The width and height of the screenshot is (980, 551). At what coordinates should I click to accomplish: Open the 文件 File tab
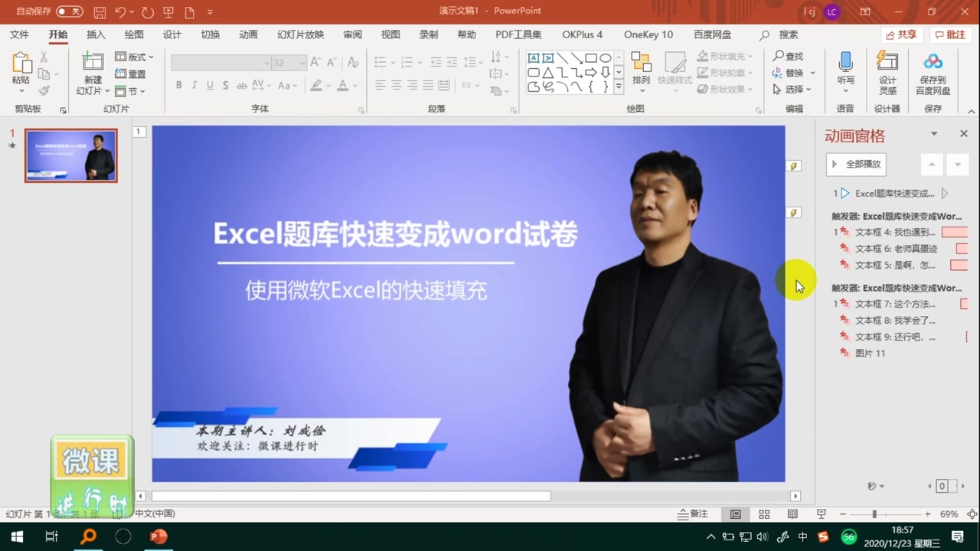tap(19, 34)
